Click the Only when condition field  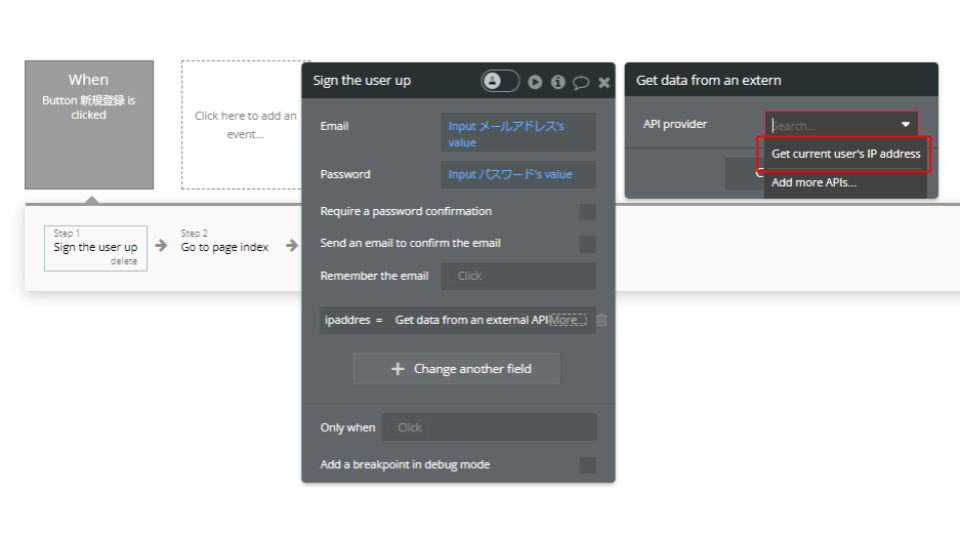489,427
